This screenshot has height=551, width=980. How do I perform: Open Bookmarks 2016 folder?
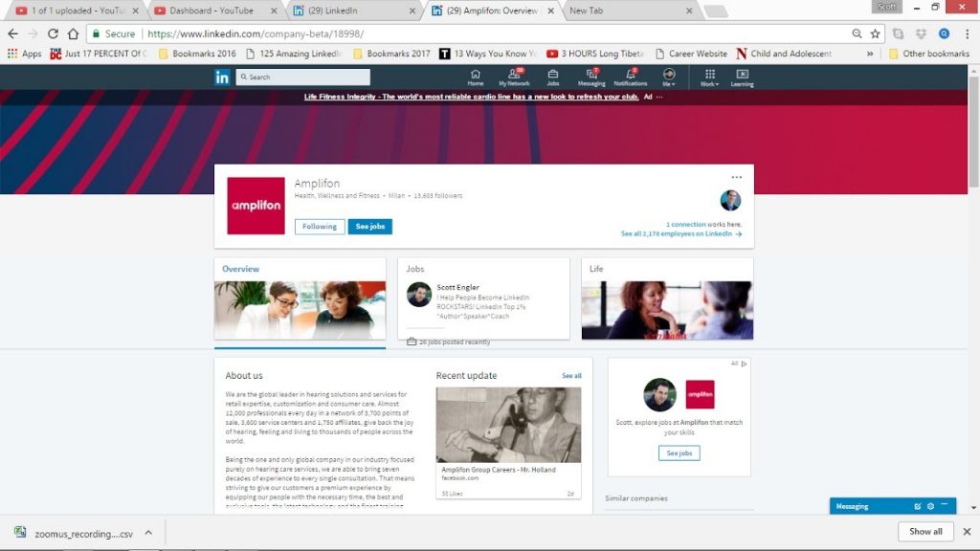197,54
